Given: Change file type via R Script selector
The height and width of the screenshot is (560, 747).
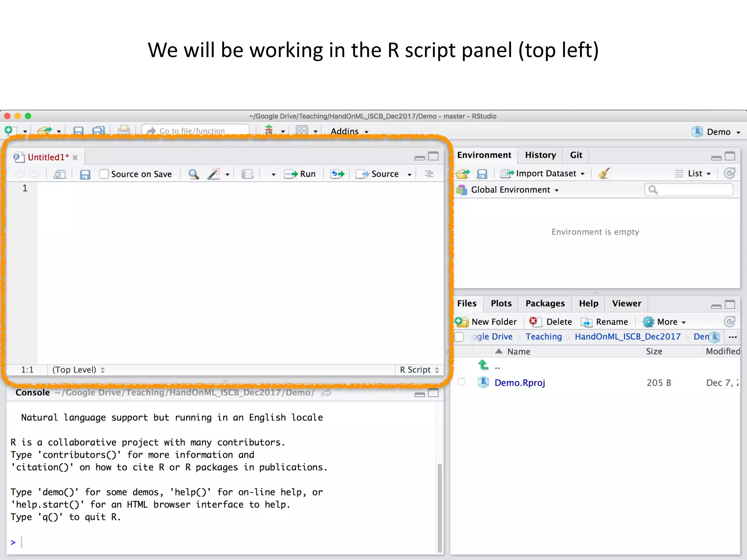Looking at the screenshot, I should (x=419, y=370).
